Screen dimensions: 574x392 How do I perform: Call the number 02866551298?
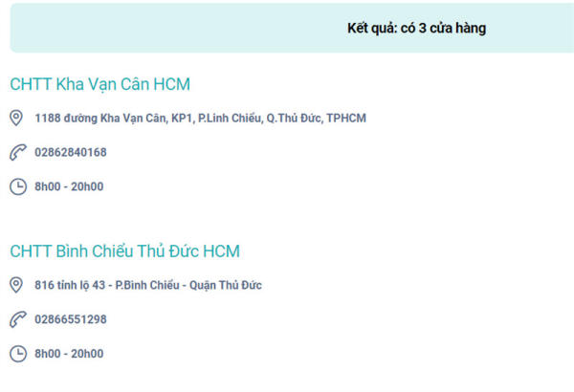71,319
